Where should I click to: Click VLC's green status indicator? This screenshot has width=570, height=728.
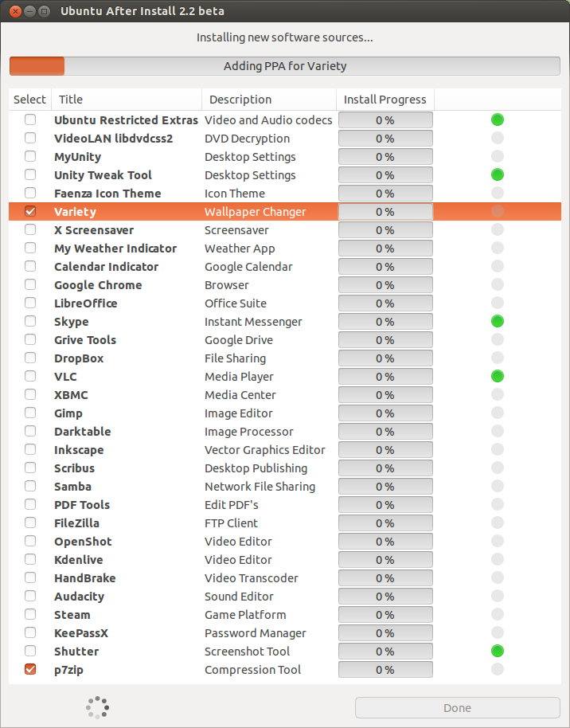tap(498, 377)
